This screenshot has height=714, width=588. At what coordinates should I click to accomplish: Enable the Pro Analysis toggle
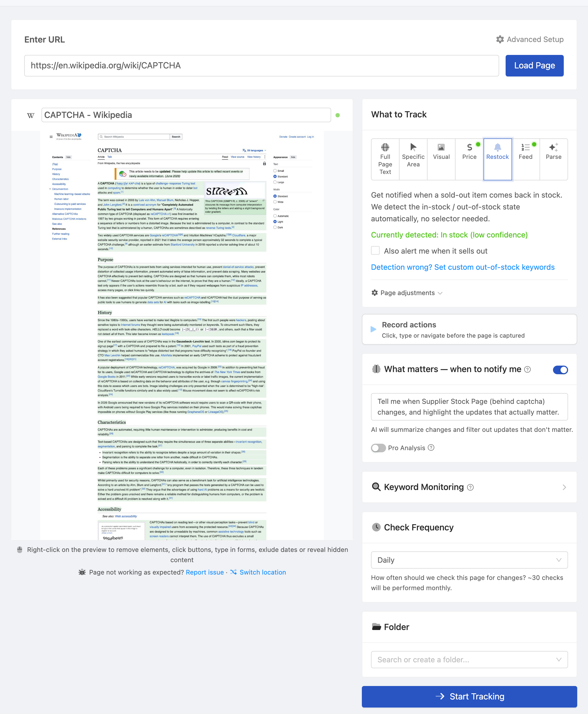[378, 448]
